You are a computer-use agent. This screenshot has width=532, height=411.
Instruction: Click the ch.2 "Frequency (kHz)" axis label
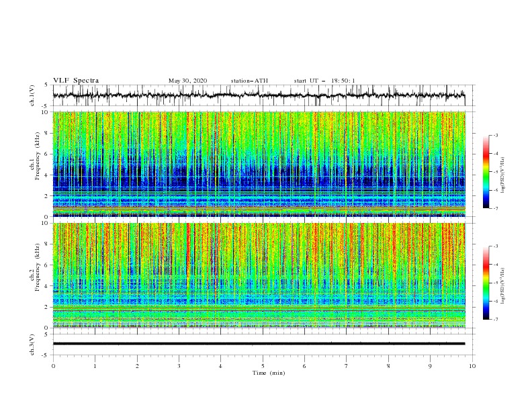pyautogui.click(x=38, y=267)
